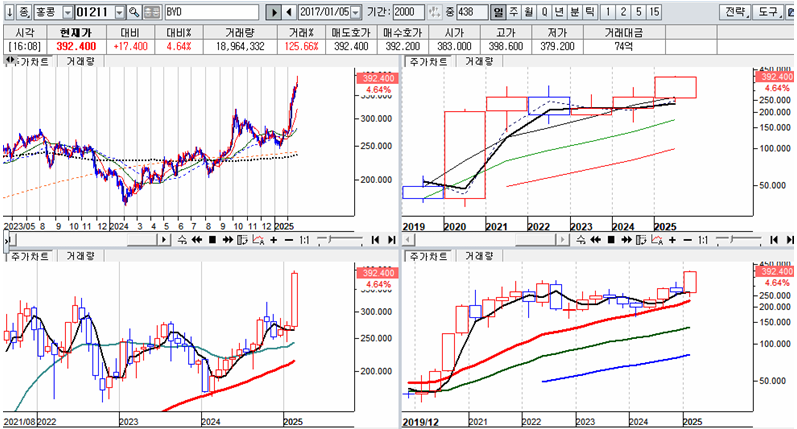Switch to 월 (monthly) chart period
Image resolution: width=797 pixels, height=429 pixels.
[530, 12]
